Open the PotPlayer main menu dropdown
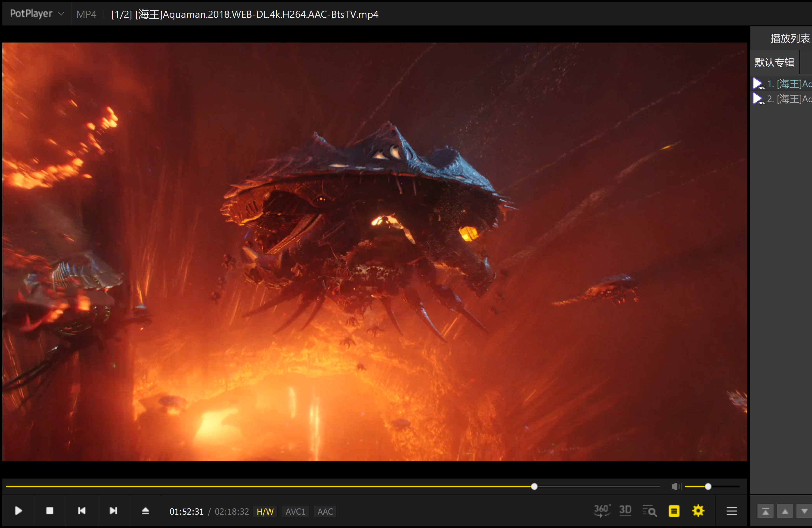Viewport: 812px width, 528px height. [37, 14]
